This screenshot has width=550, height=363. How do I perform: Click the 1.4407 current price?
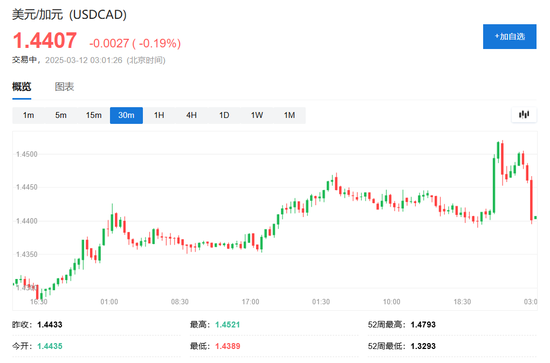45,41
